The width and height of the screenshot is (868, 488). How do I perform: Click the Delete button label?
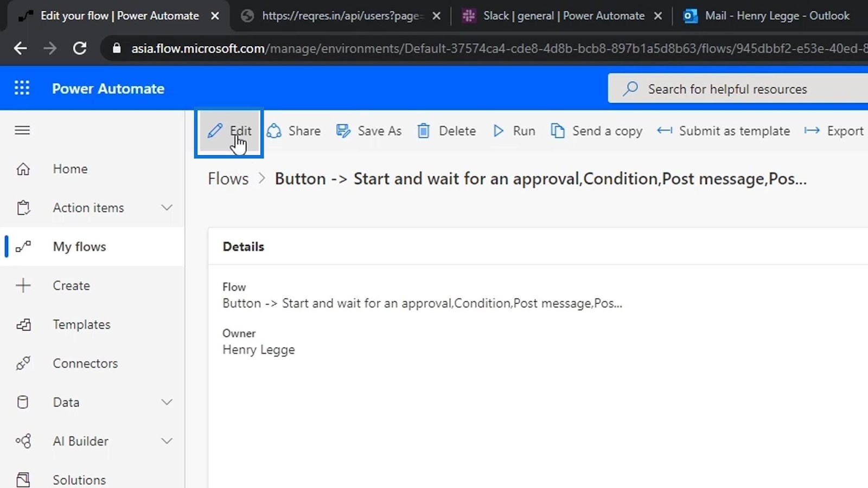click(x=457, y=131)
